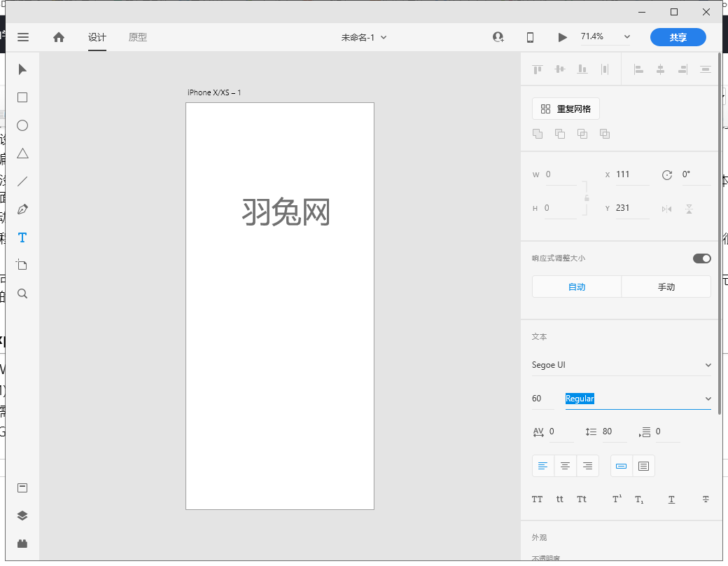Open the hamburger main menu

click(x=22, y=37)
